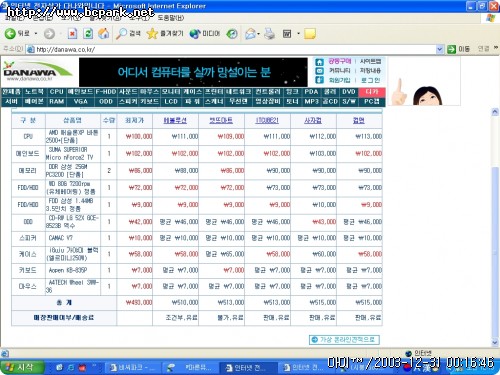Viewport: 500px width, 375px height.
Task: Click the 회원가입 sign-up link
Action: [x=340, y=80]
